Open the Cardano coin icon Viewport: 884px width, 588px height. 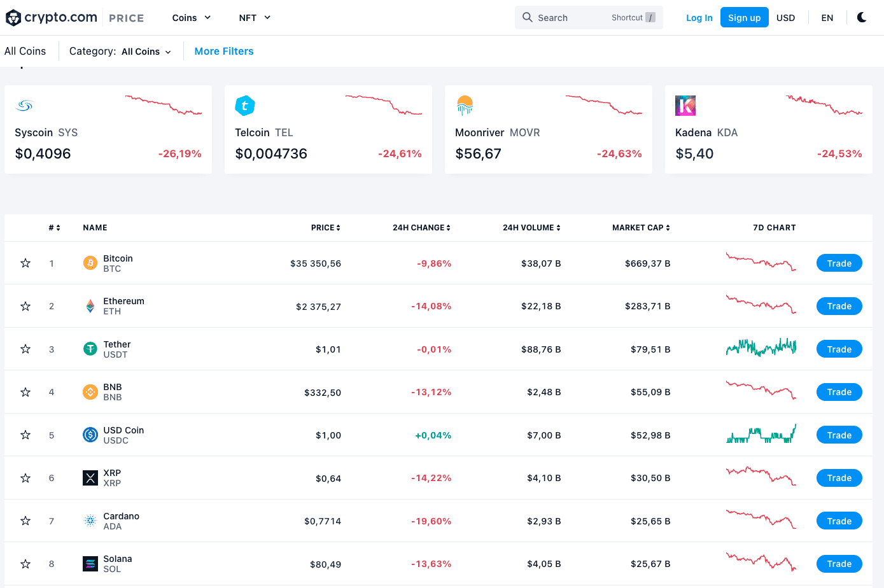pos(90,521)
